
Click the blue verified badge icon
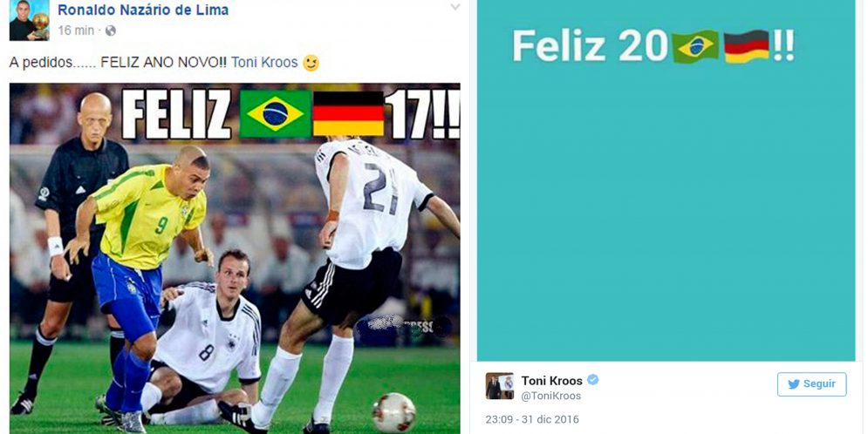pyautogui.click(x=593, y=380)
